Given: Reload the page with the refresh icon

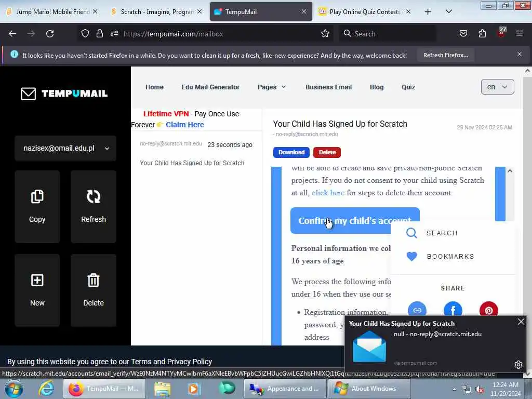Looking at the screenshot, I should click(x=50, y=34).
